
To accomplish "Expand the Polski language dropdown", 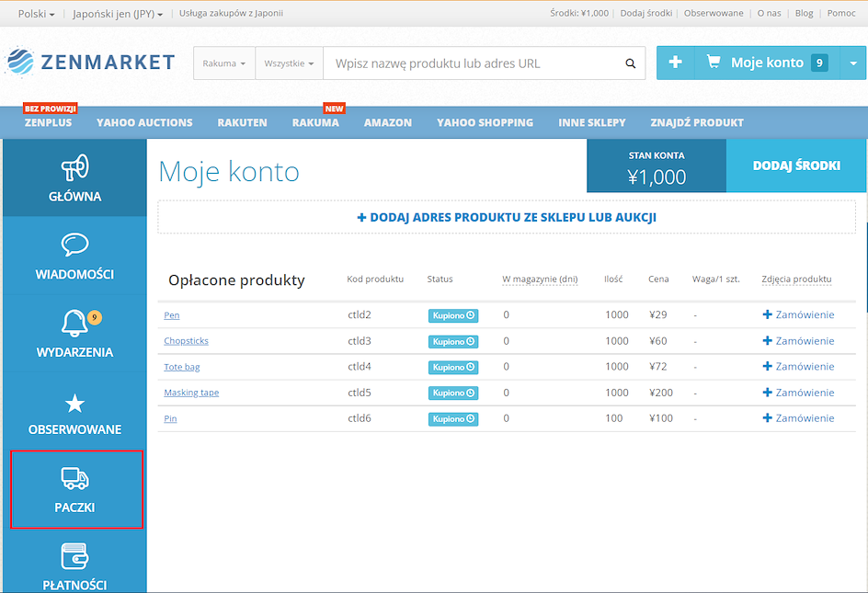I will 36,14.
